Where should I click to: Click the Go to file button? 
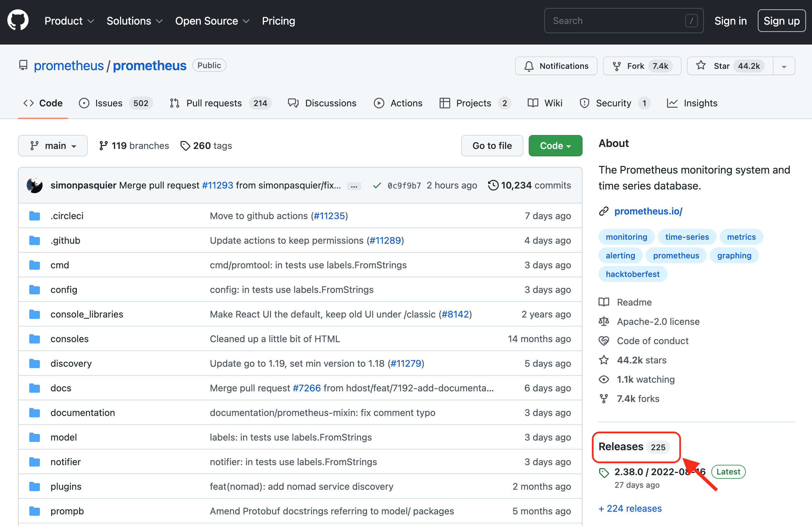click(492, 146)
